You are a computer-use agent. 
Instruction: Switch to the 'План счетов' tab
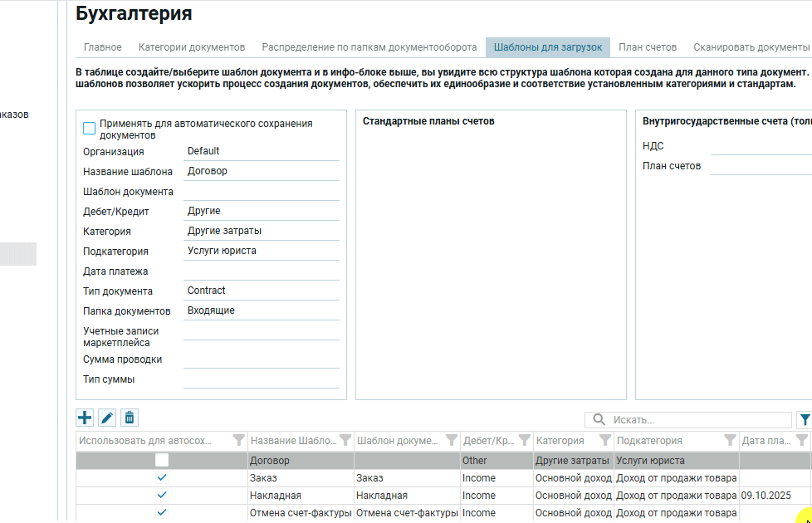pos(648,47)
